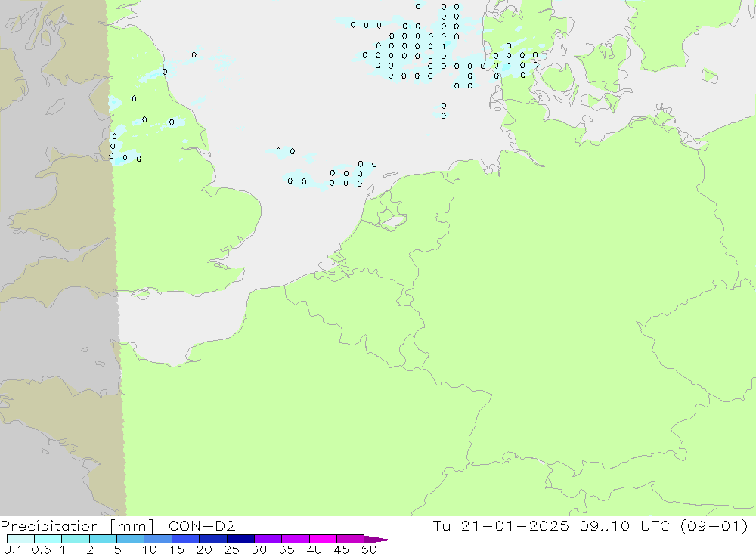The image size is (756, 554).
Task: Select the 0.5–1 mm legend color box
Action: pos(48,539)
